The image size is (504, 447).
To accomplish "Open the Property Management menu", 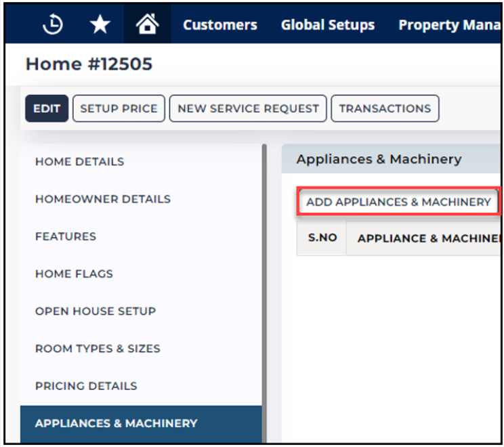I will 449,25.
